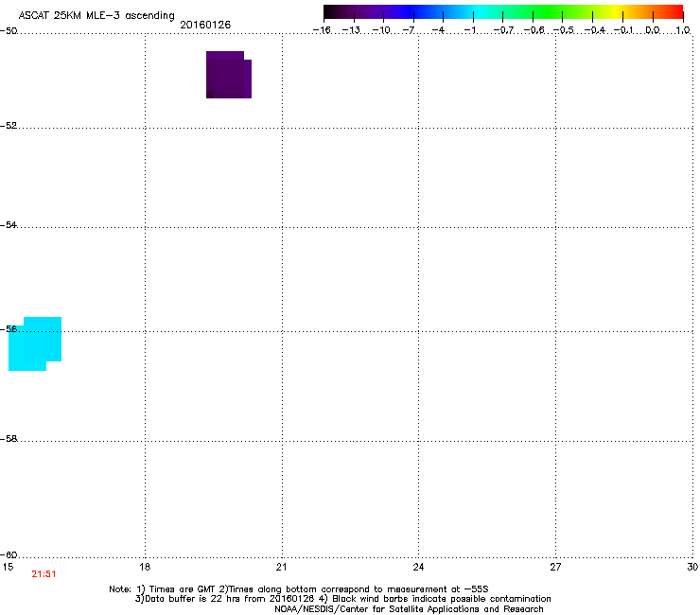Viewport: 700px width, 615px height.
Task: Click the longitude axis label '24'
Action: pyautogui.click(x=418, y=567)
